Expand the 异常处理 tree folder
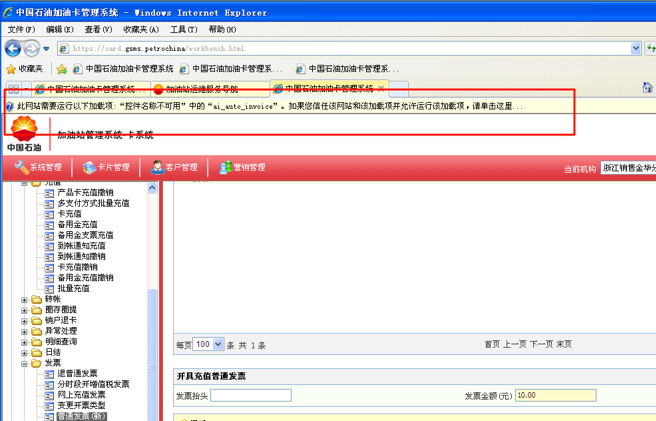 pos(25,331)
